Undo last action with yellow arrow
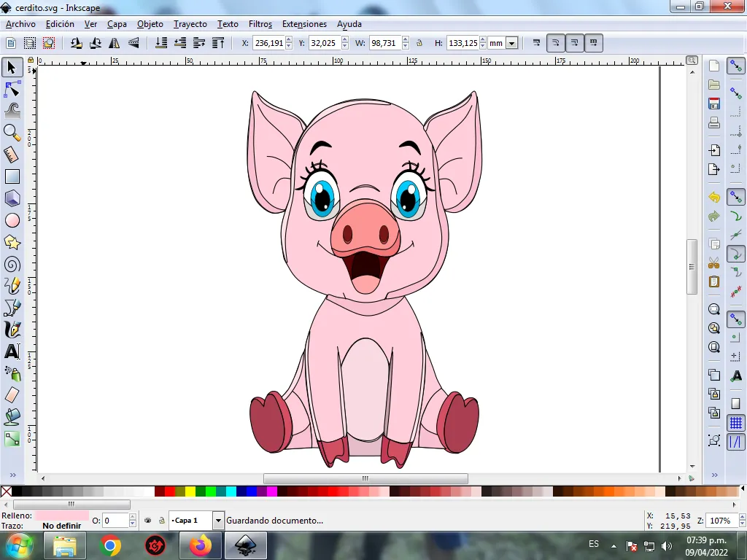This screenshot has height=560, width=747. point(713,197)
